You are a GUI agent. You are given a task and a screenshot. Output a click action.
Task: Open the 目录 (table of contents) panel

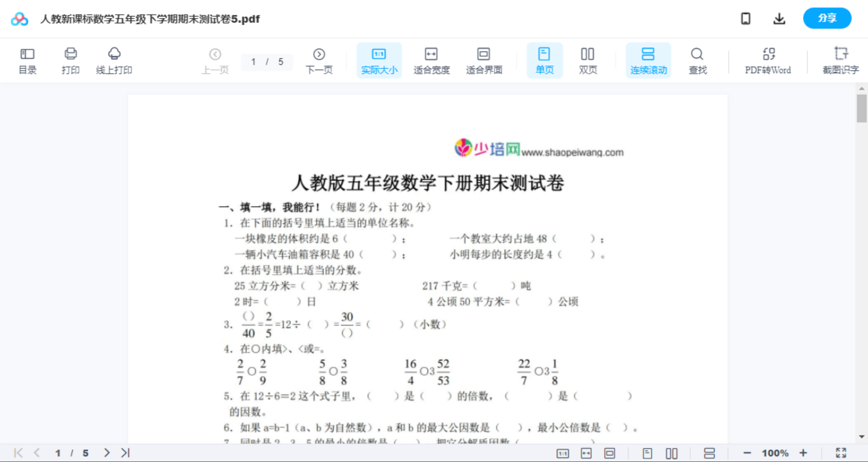pos(27,60)
